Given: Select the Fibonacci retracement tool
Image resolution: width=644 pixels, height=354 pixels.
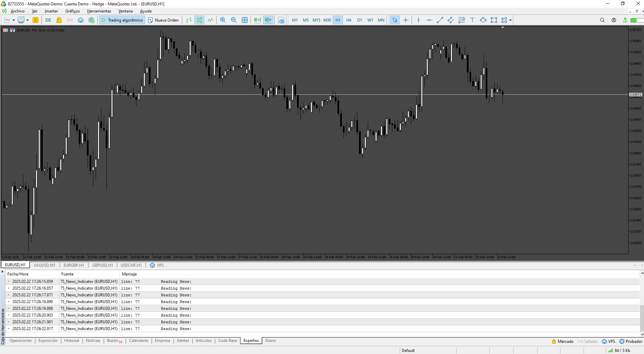Looking at the screenshot, I should pyautogui.click(x=462, y=20).
